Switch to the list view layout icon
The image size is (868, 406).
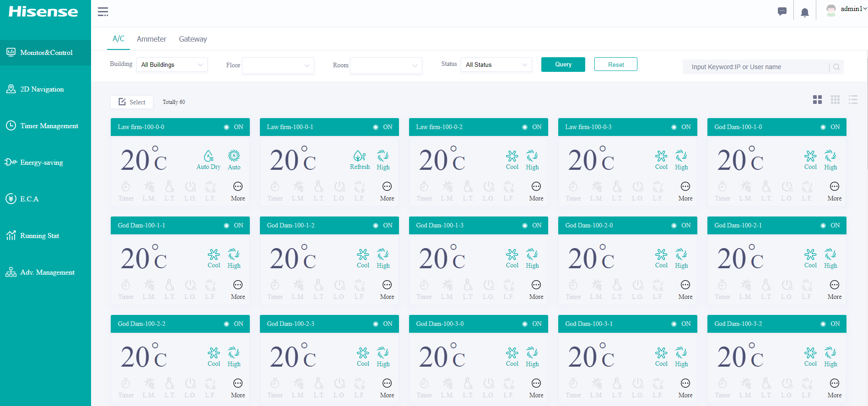(x=853, y=100)
